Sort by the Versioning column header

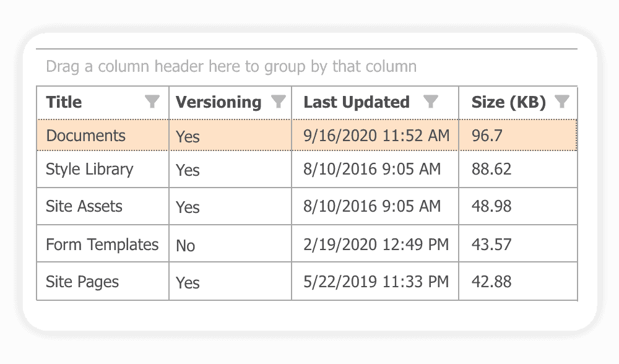(x=219, y=102)
